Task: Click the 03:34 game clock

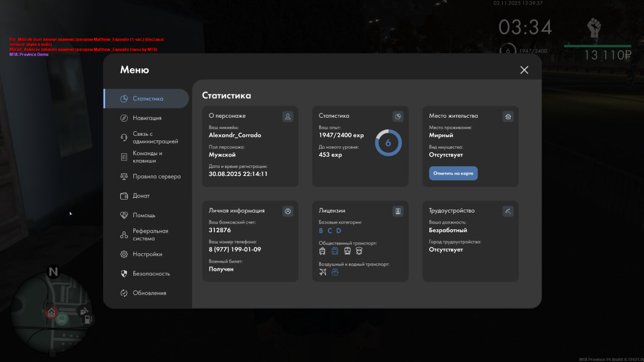Action: 525,27
